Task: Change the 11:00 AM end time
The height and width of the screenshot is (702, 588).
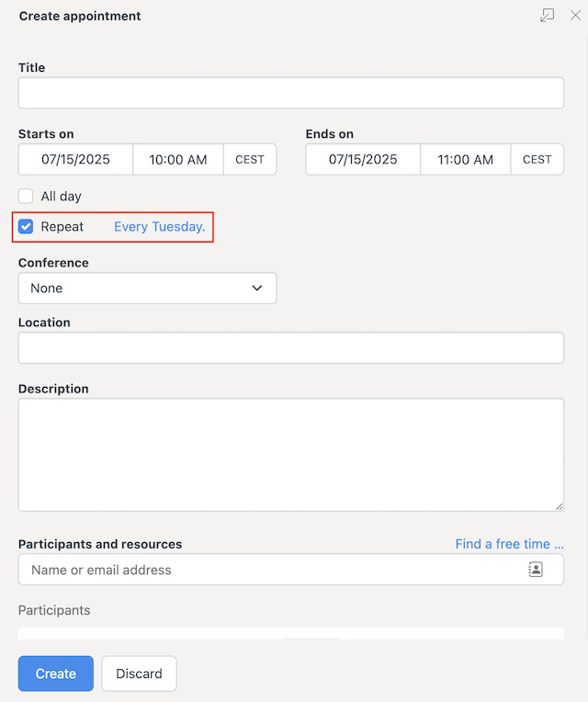Action: coord(466,159)
